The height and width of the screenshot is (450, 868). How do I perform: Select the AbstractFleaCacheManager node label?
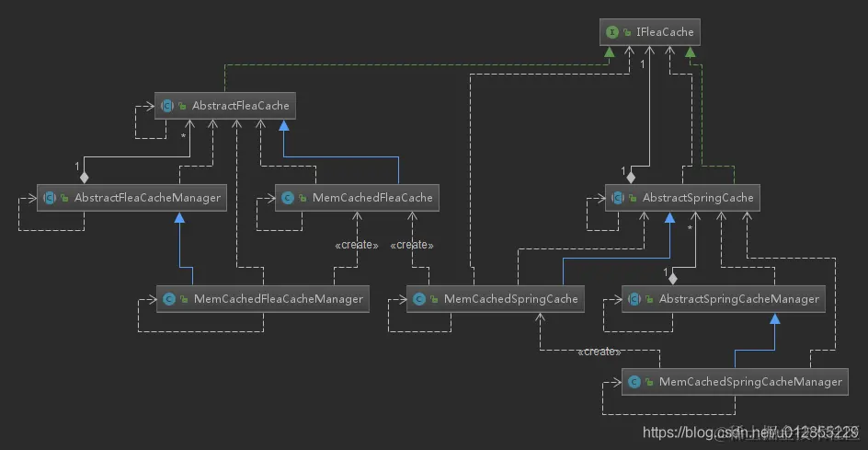point(147,198)
